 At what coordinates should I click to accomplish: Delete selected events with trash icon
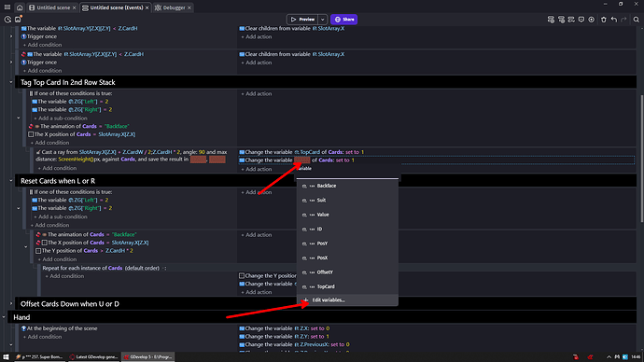(603, 20)
